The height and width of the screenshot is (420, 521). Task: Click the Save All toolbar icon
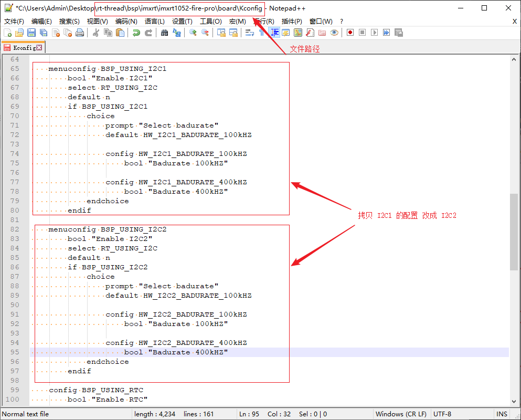(x=43, y=33)
